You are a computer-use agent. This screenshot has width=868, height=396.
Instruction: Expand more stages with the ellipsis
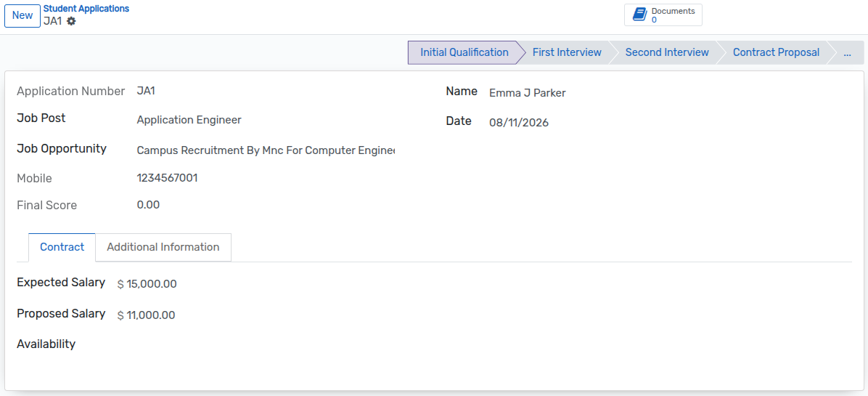coord(847,52)
